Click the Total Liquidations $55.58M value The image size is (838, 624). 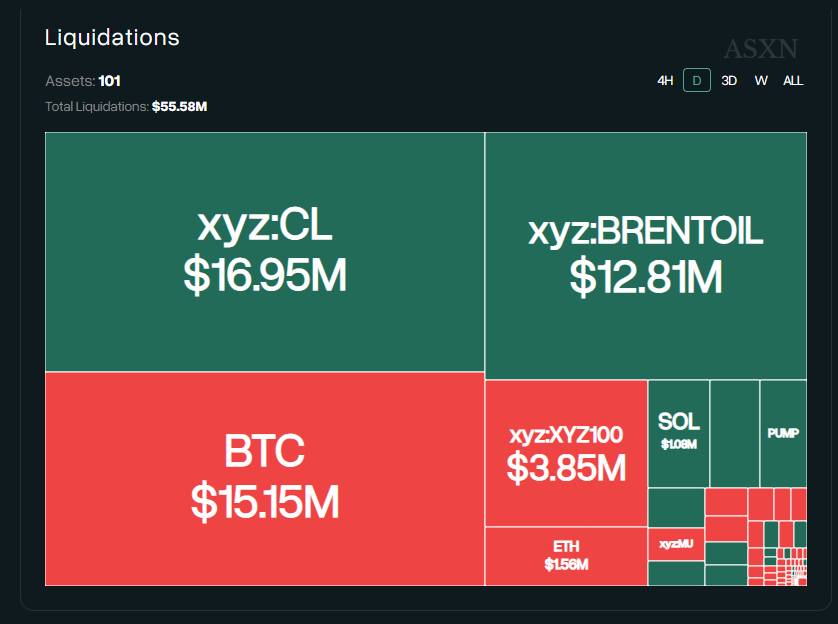[x=179, y=106]
